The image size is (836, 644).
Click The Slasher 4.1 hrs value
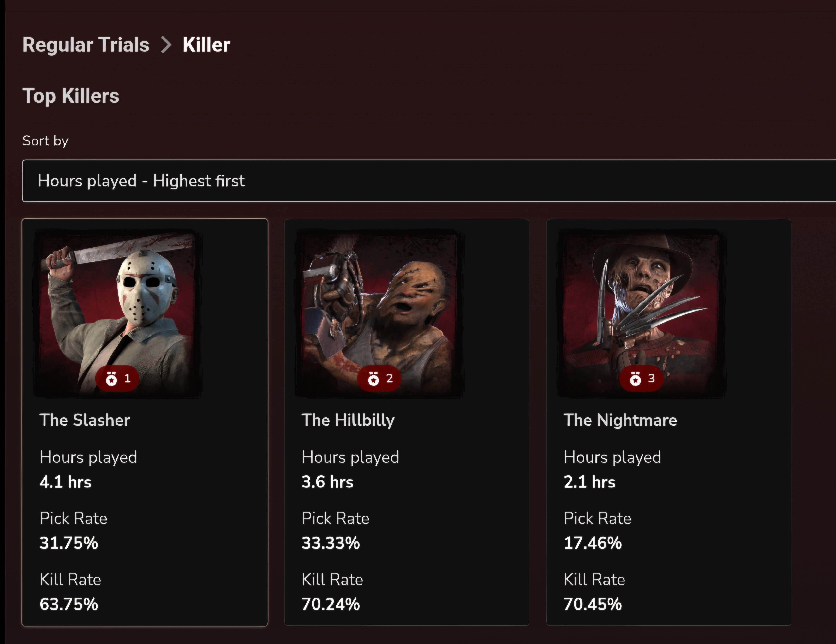point(65,482)
